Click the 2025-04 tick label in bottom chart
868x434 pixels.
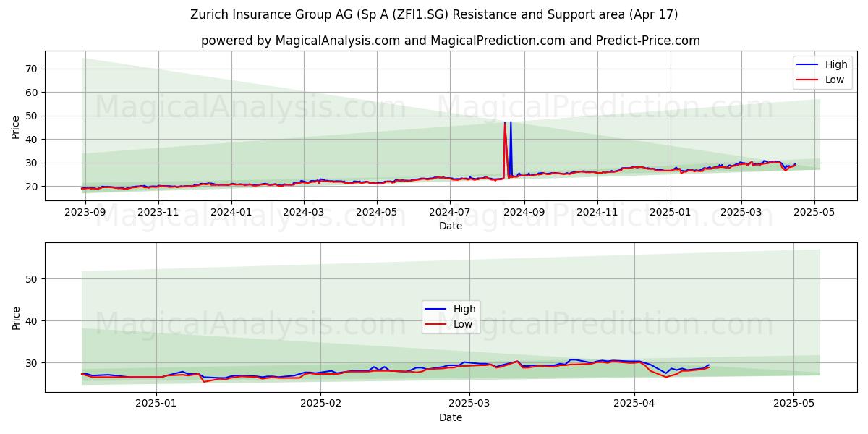634,404
